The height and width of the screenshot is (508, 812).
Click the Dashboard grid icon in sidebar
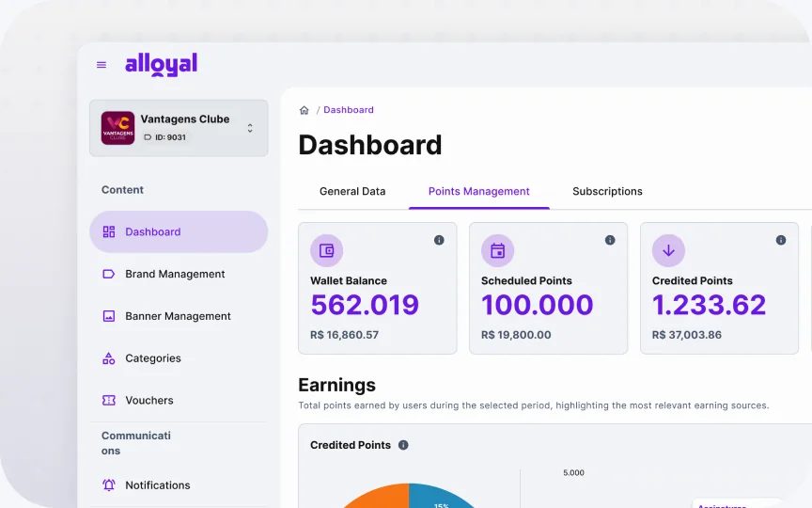(109, 231)
